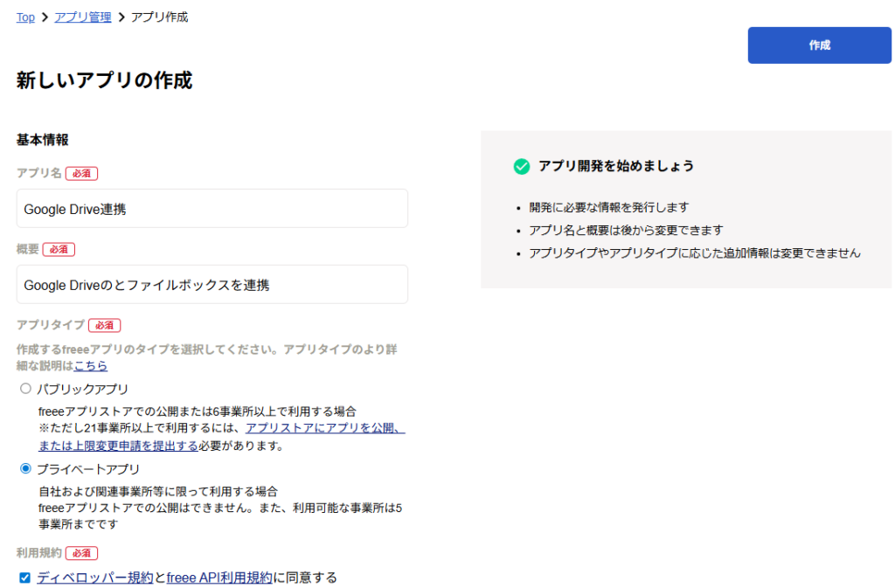Focus the 概要 description field
This screenshot has height=588, width=895.
pyautogui.click(x=212, y=285)
